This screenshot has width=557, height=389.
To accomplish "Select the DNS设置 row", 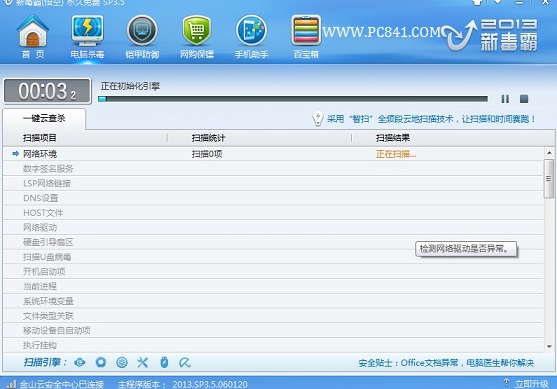I will pyautogui.click(x=273, y=198).
